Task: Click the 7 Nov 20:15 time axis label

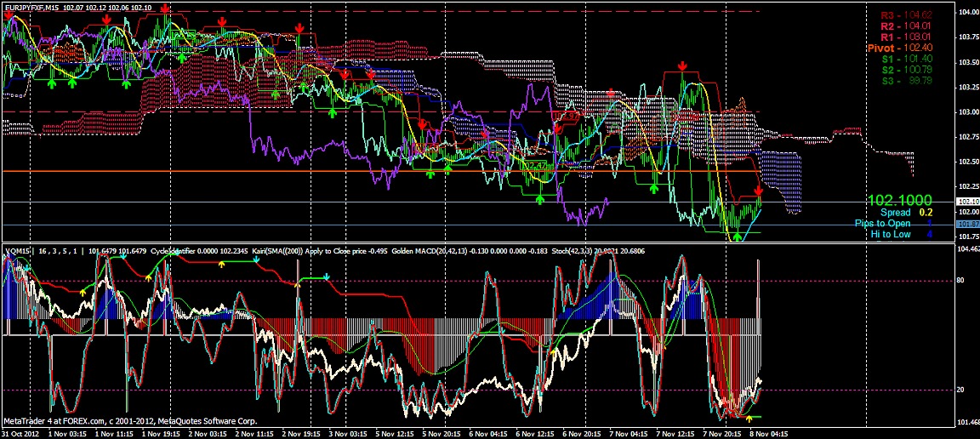Action: coord(722,433)
